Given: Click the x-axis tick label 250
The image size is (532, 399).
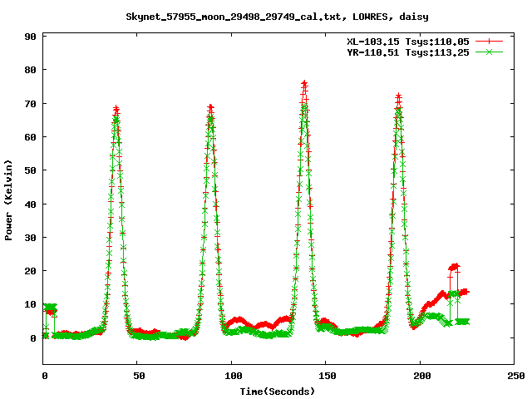Looking at the screenshot, I should click(515, 376).
